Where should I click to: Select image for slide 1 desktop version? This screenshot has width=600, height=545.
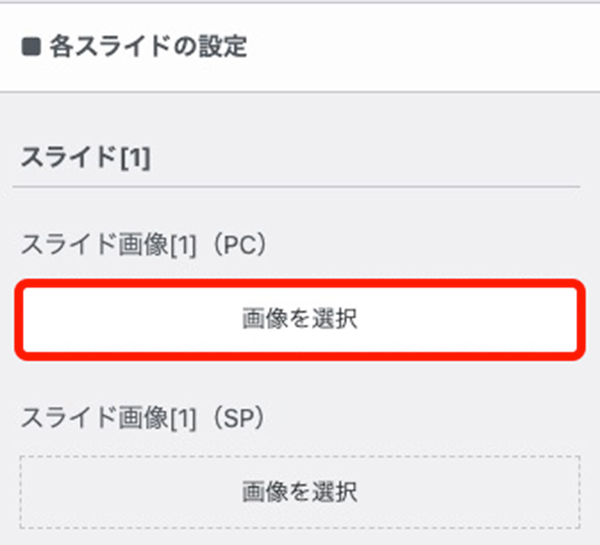coord(299,319)
